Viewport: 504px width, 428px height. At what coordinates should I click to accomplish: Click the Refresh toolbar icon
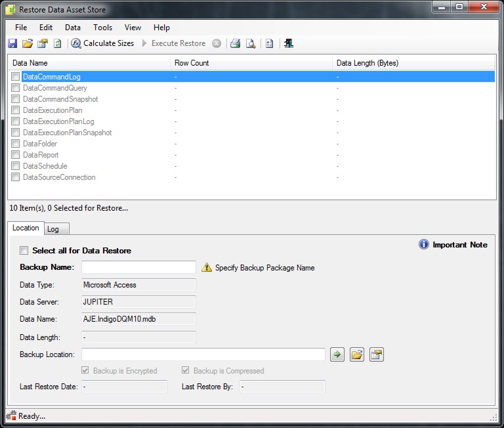57,43
